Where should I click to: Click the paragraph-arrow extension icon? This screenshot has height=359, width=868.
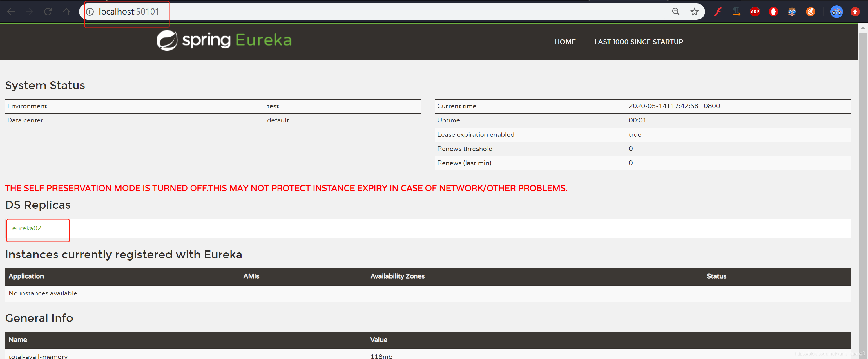(736, 12)
